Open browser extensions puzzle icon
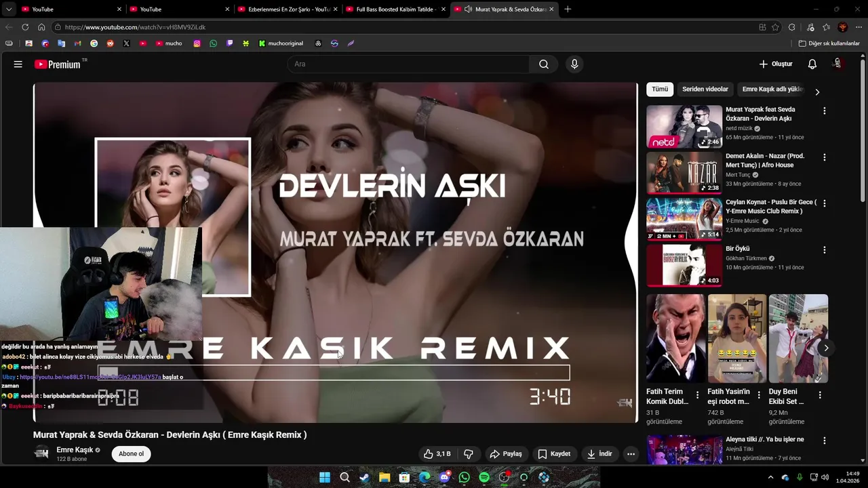The image size is (868, 488). click(x=791, y=27)
